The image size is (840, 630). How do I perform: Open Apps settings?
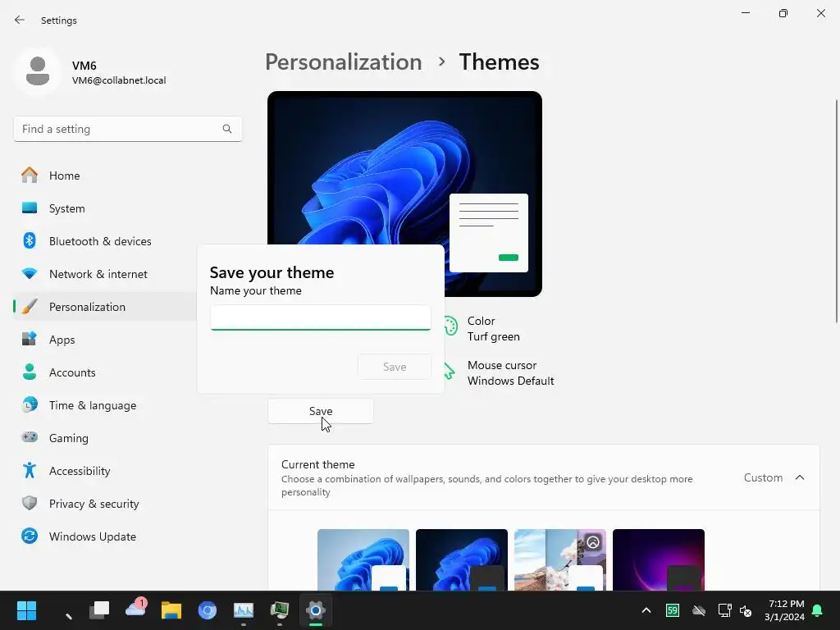[104, 340]
